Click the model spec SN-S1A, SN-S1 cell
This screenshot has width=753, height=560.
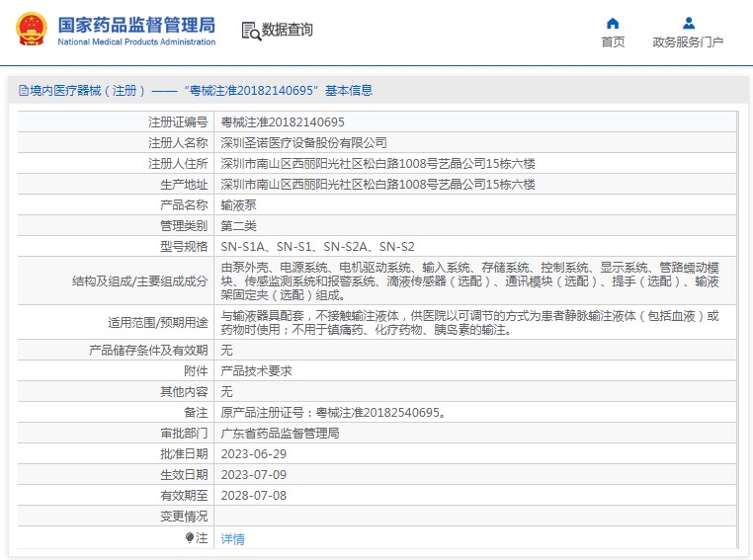point(317,247)
